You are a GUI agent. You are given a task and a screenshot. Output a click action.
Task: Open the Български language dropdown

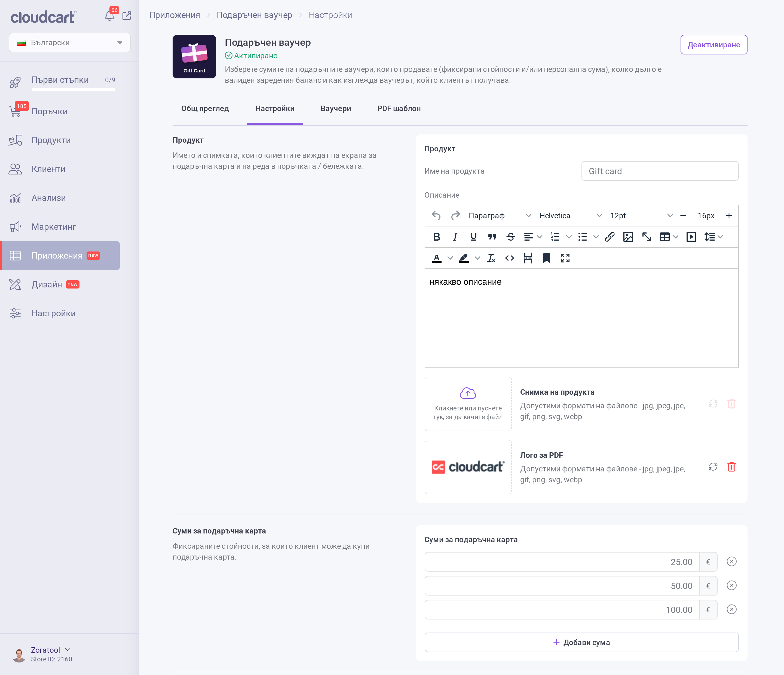(x=70, y=42)
